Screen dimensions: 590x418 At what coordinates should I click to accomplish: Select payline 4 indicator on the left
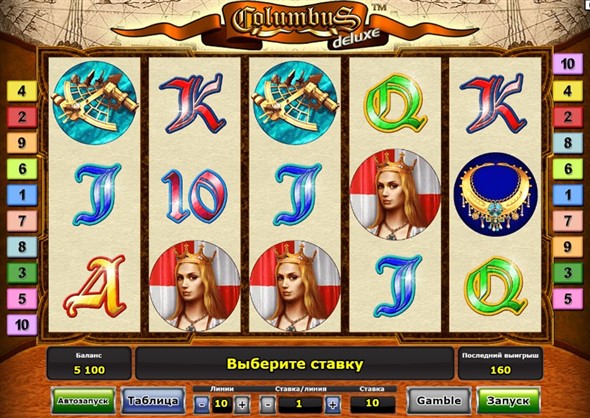pos(22,91)
